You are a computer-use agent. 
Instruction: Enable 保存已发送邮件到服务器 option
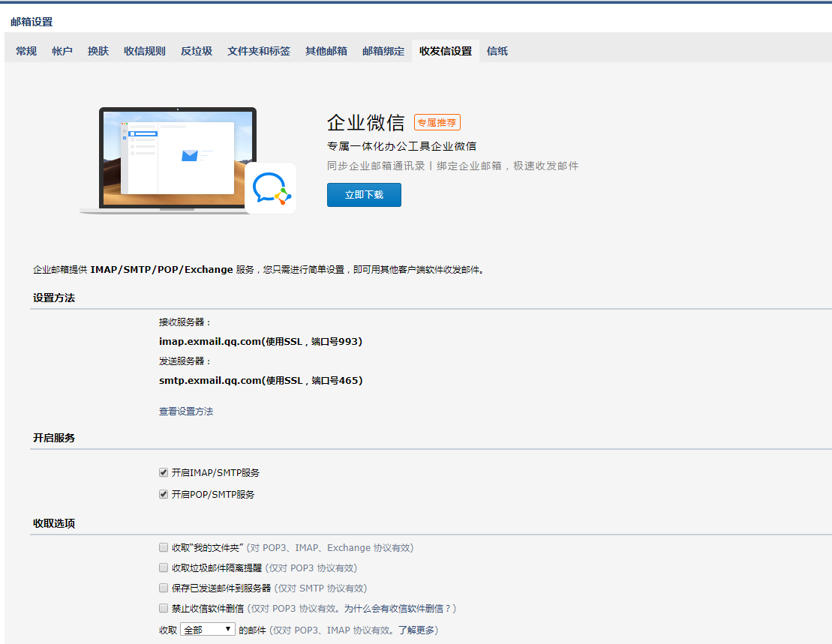(x=163, y=588)
